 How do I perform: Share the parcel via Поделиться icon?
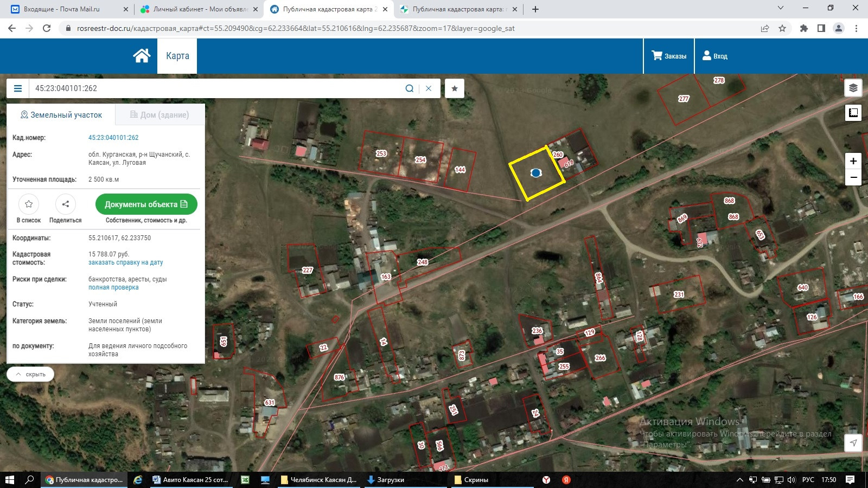click(66, 204)
